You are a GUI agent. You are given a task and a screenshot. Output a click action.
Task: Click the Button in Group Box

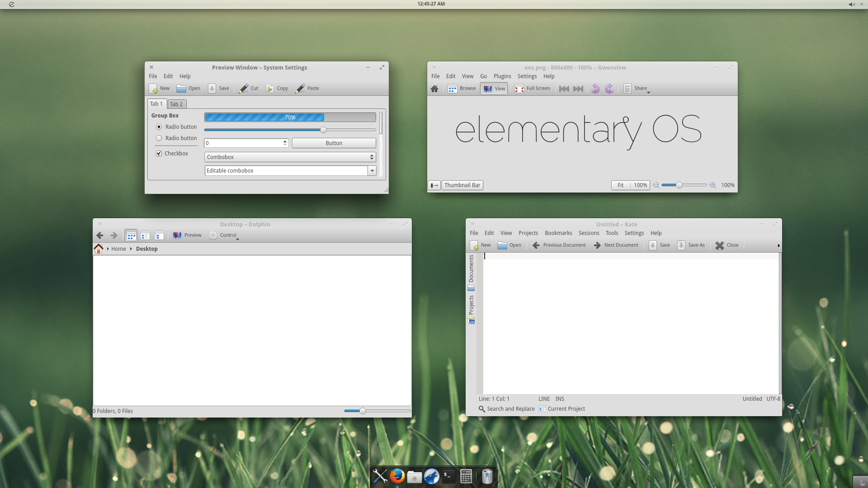coord(334,143)
